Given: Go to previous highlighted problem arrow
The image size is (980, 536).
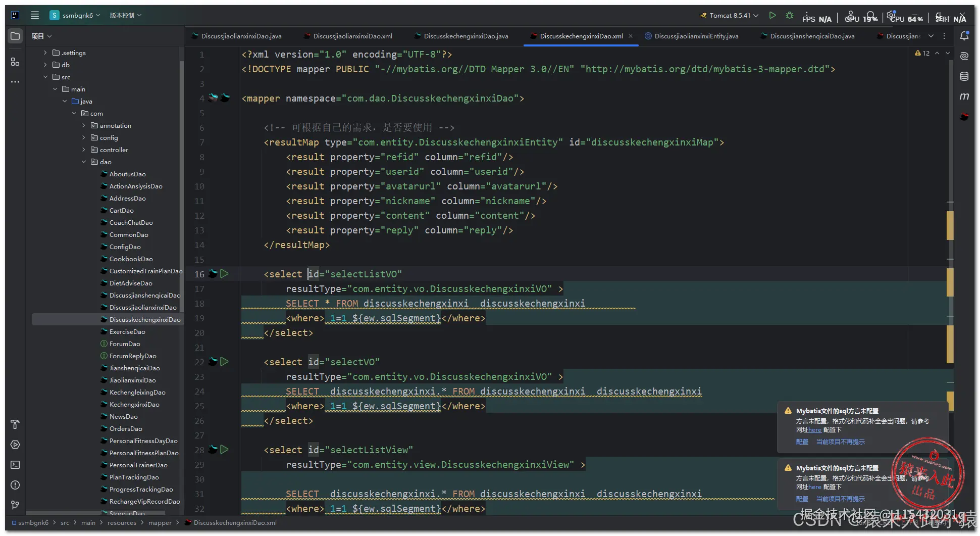Looking at the screenshot, I should 937,53.
